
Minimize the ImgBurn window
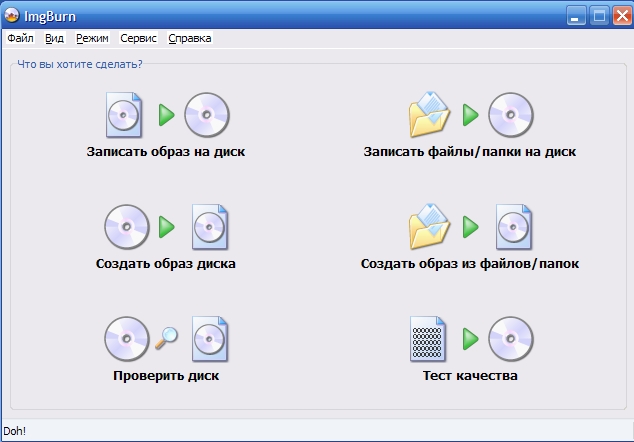(x=576, y=15)
